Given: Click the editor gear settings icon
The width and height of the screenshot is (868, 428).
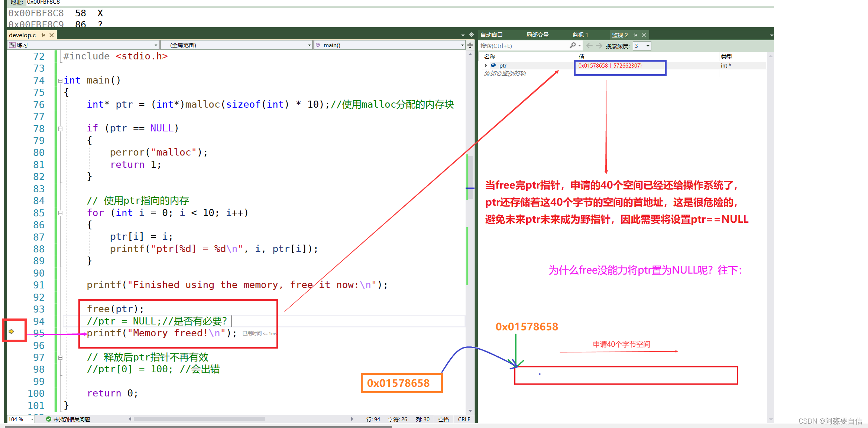Looking at the screenshot, I should click(471, 35).
